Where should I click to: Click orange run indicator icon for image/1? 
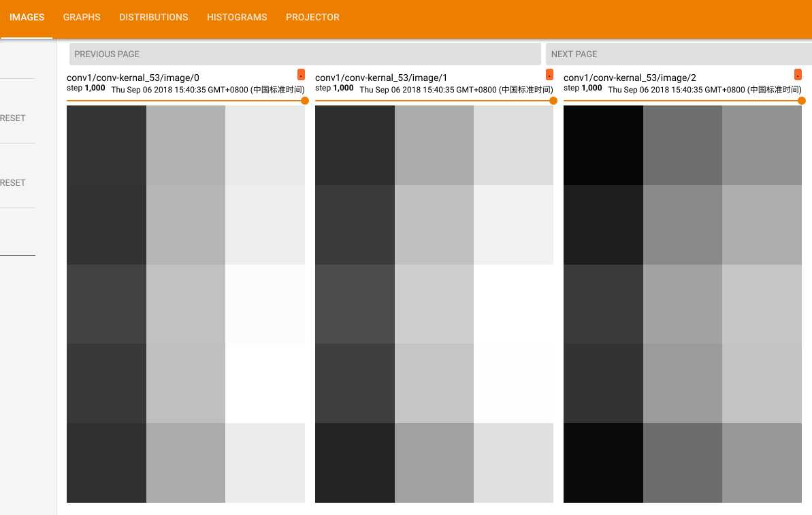click(549, 75)
